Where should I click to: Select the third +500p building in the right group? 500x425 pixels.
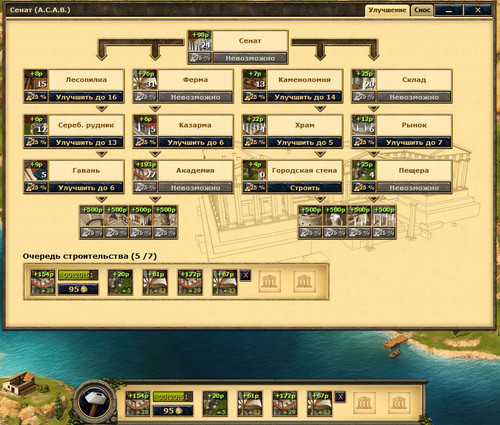359,216
